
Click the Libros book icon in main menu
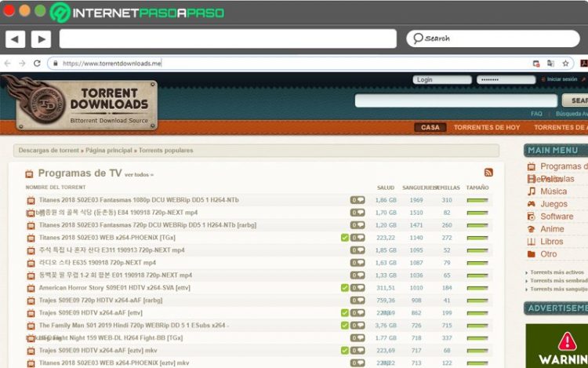coord(532,242)
